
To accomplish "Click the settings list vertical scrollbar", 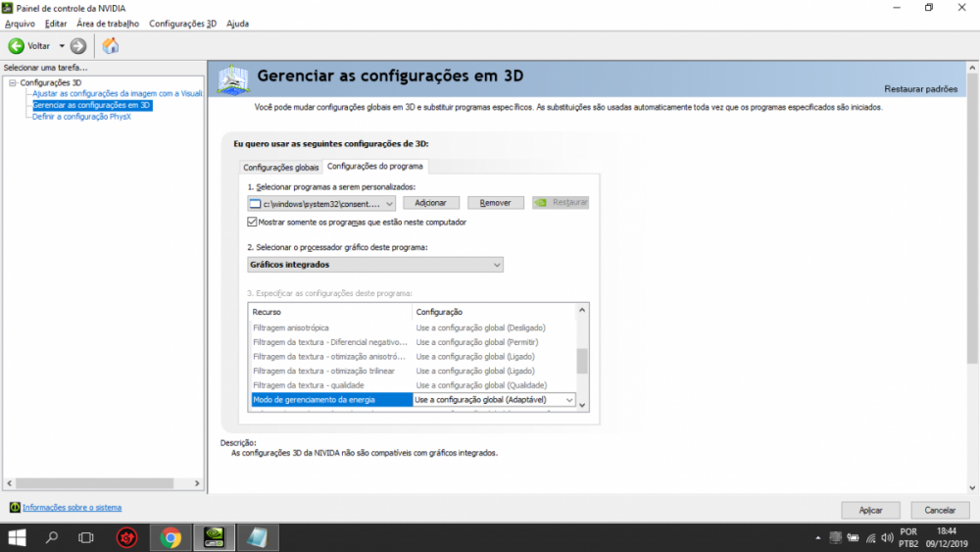I will pyautogui.click(x=582, y=361).
